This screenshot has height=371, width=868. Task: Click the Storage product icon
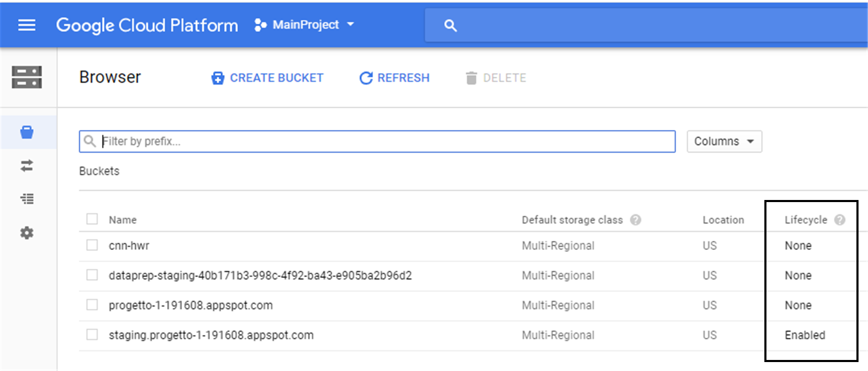[x=27, y=77]
